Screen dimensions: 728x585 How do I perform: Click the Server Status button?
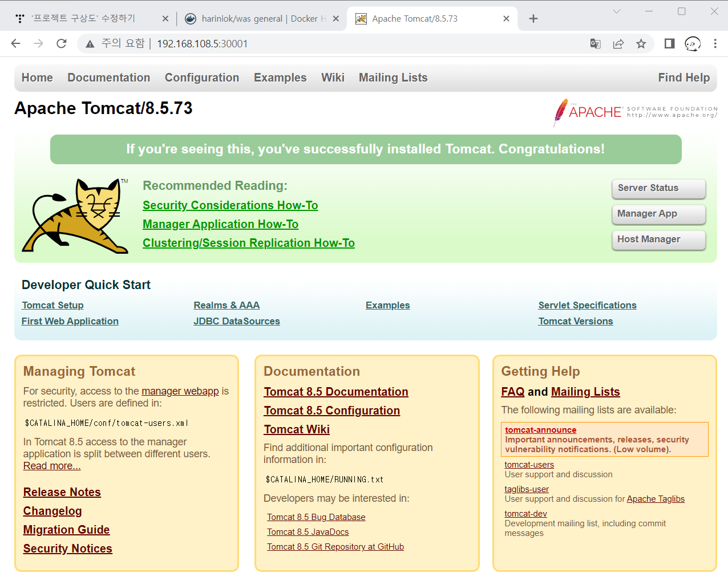659,189
